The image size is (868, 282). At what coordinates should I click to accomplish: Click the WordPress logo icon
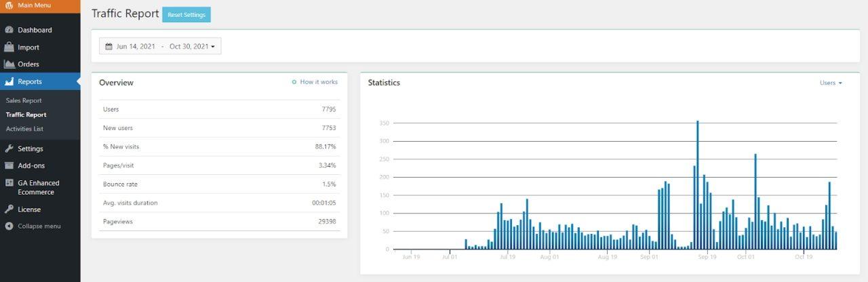(8, 6)
